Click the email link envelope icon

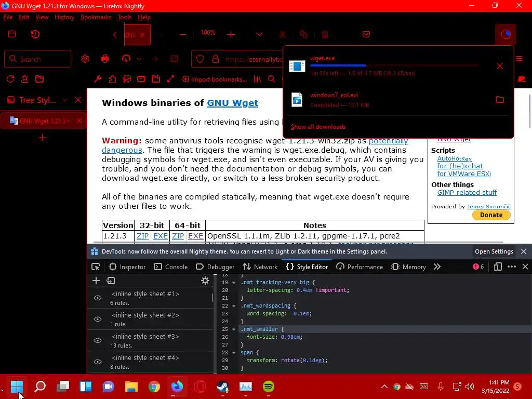click(141, 79)
